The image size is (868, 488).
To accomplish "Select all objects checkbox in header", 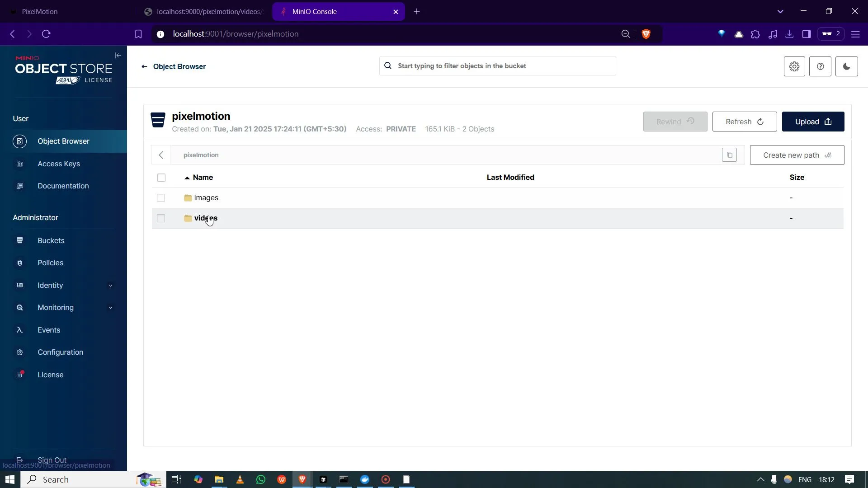I will pyautogui.click(x=161, y=178).
